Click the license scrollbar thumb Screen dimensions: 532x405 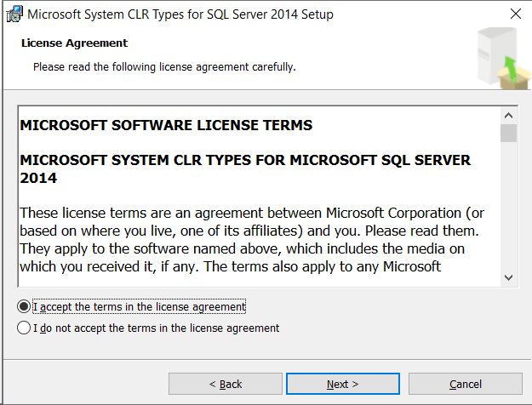tap(508, 133)
